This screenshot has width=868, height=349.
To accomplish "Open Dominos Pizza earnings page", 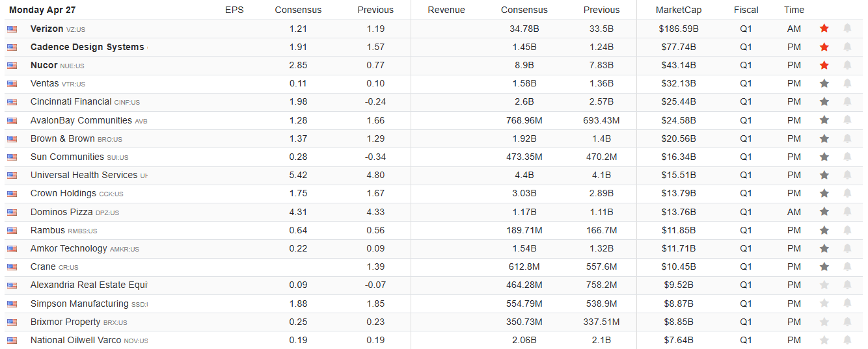I will 62,212.
